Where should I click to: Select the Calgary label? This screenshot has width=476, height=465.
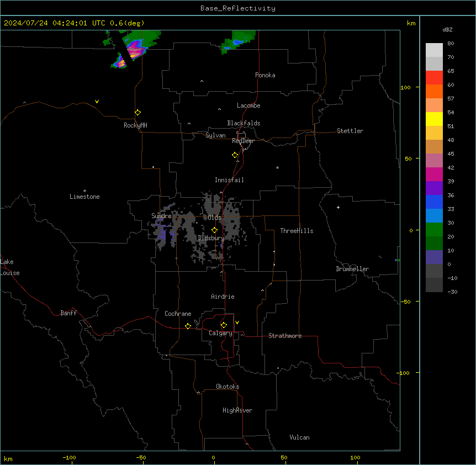(x=220, y=333)
